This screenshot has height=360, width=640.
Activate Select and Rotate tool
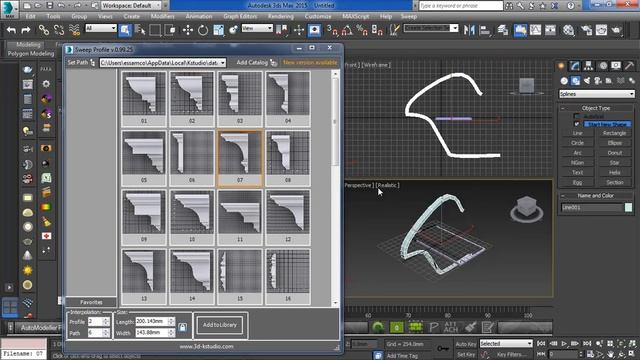(203, 30)
